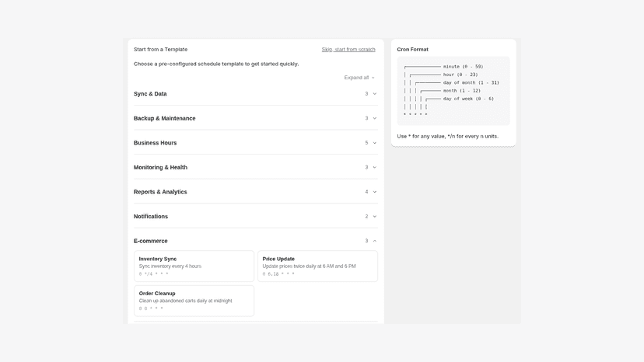Click the chevron next to Sync & Data count

click(x=375, y=94)
